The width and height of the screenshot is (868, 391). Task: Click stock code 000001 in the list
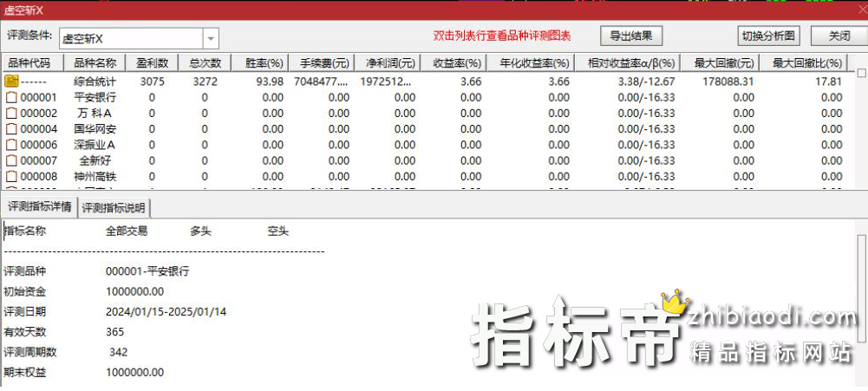point(39,98)
